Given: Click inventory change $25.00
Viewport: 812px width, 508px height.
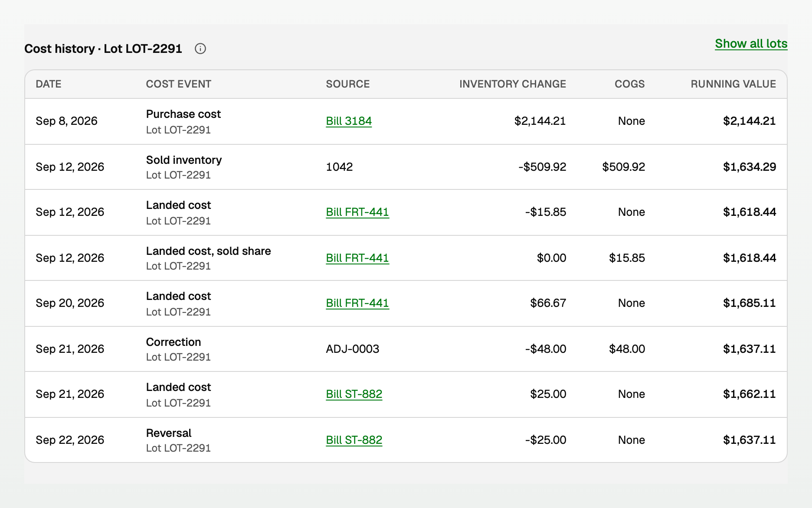Looking at the screenshot, I should click(548, 394).
